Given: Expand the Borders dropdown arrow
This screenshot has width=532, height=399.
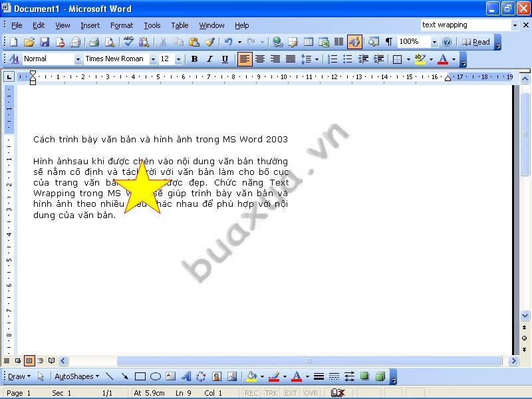Looking at the screenshot, I should [408, 59].
